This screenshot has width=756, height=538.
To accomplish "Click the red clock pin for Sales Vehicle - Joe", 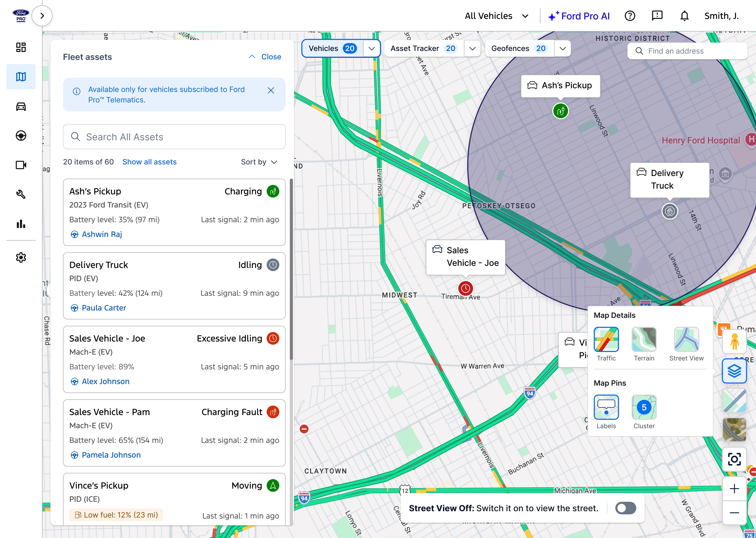I will click(x=465, y=288).
